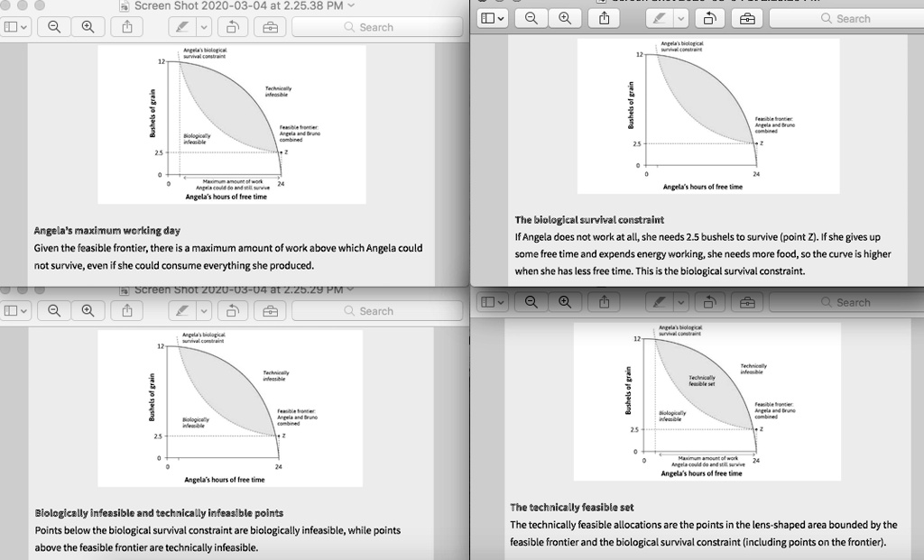Expand highlight options arrow in 'The technically feasible set' window
Screen dimensions: 924x560
tap(680, 302)
